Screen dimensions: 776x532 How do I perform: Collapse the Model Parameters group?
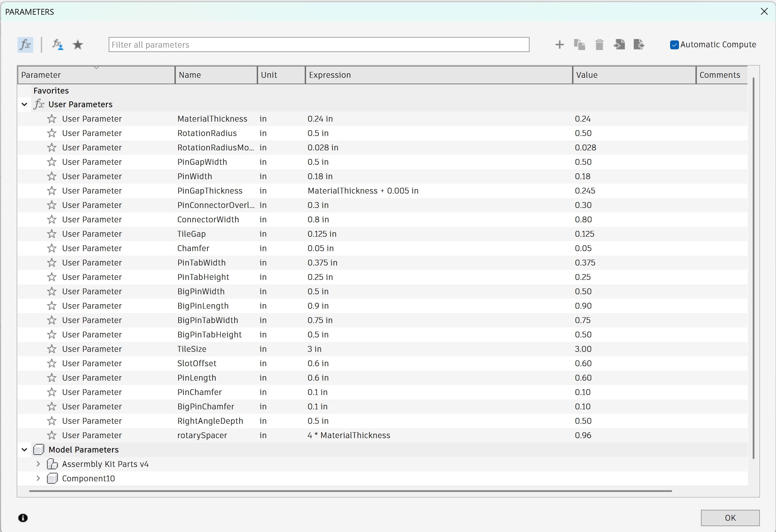(24, 450)
